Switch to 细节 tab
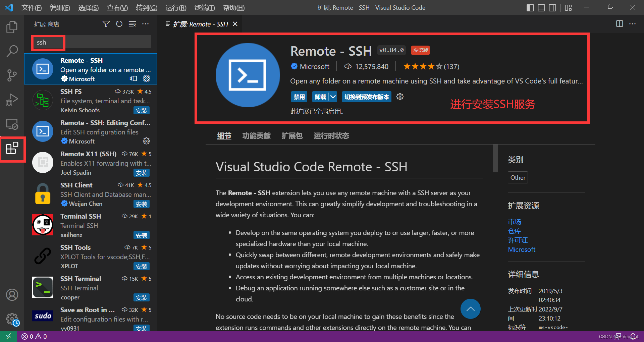644x342 pixels. point(224,136)
